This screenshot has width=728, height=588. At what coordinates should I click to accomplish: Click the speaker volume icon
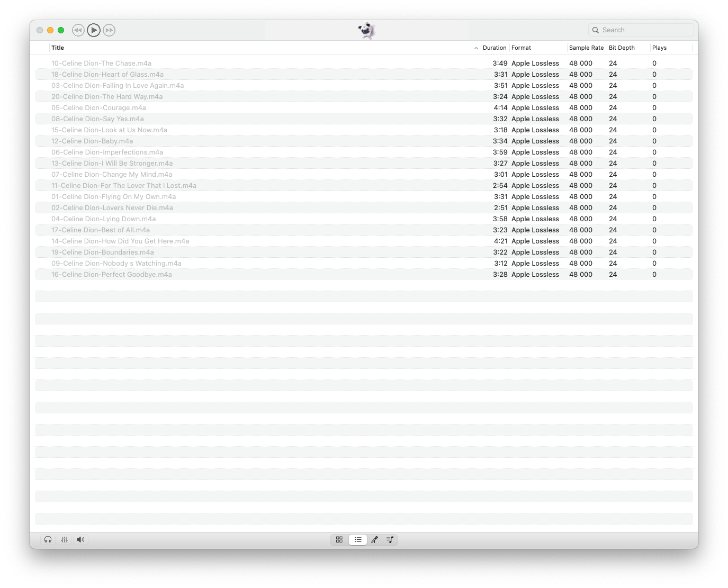click(80, 540)
